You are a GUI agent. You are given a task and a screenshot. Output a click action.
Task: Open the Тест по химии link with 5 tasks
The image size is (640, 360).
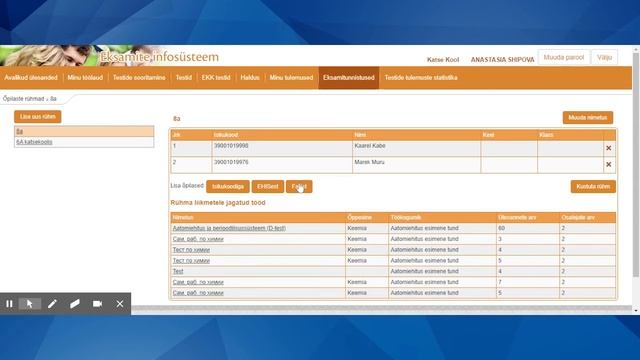(x=191, y=260)
